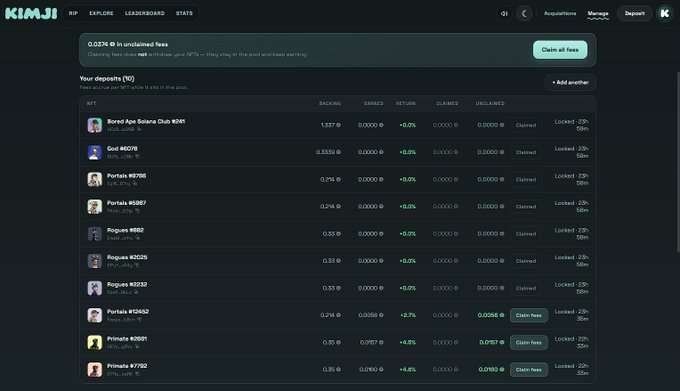Click 0.0374 in unclaimed fees text
The image size is (680, 391).
tap(128, 44)
